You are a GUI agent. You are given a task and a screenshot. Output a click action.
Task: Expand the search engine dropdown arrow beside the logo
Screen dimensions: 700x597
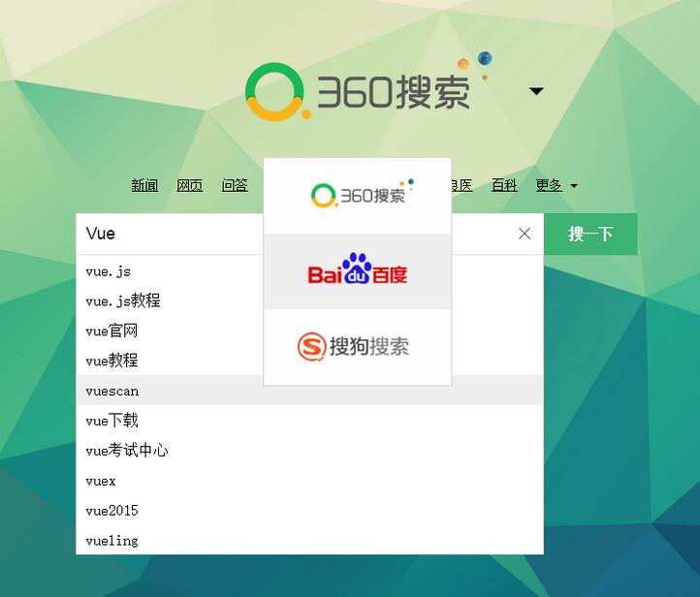pyautogui.click(x=536, y=91)
